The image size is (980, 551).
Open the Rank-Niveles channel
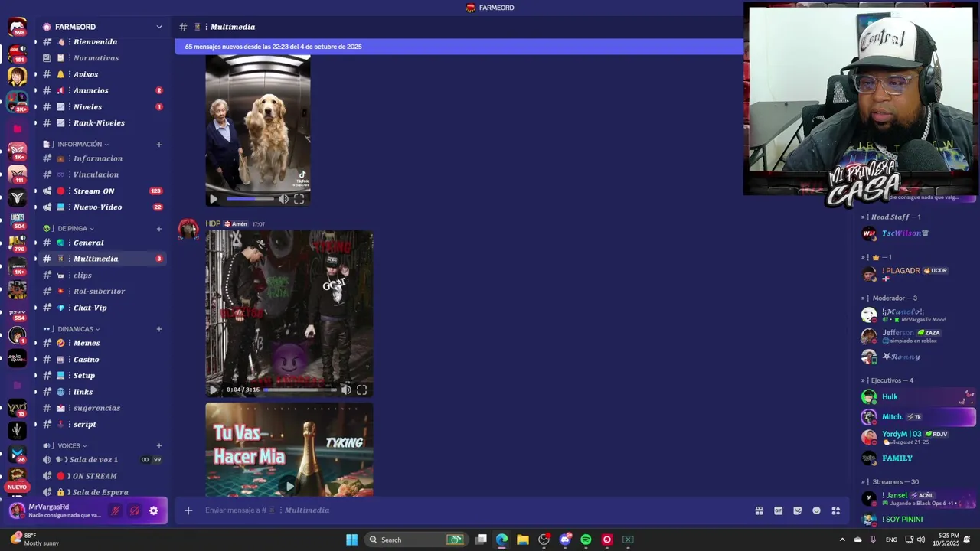pos(103,122)
